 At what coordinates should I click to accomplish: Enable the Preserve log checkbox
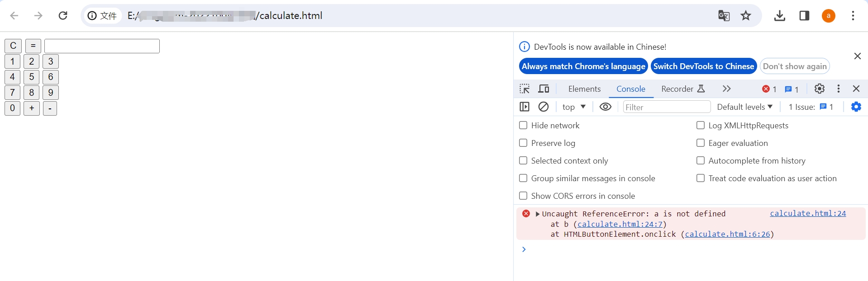[x=523, y=143]
